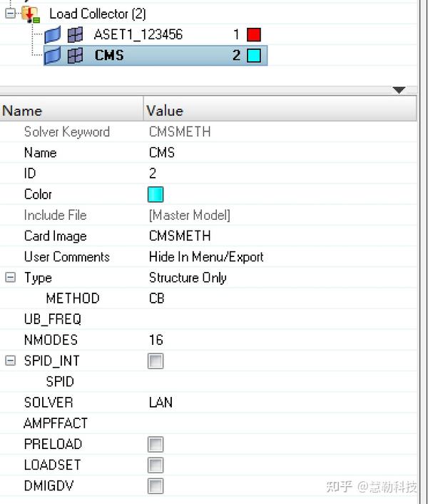Click the blue flag icon beside ASET1_123456
Viewport: 428px width, 504px height.
tap(52, 35)
